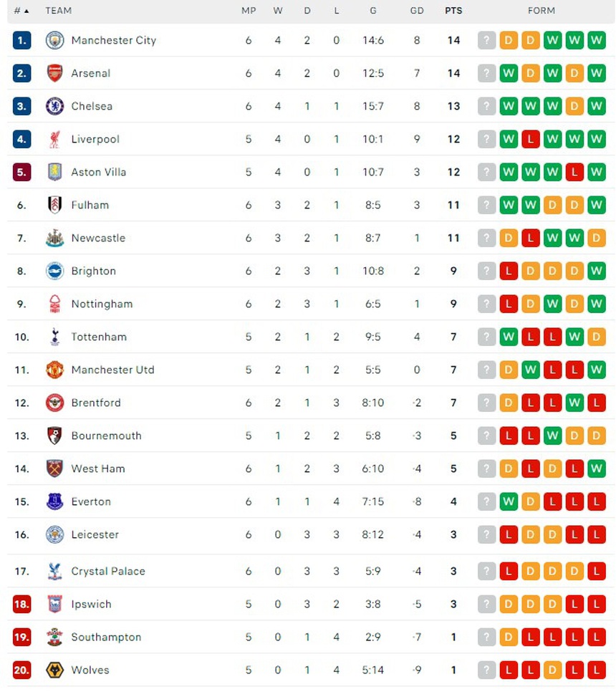Viewport: 616px width, 692px height.
Task: Click the Manchester City club crest
Action: pos(55,41)
